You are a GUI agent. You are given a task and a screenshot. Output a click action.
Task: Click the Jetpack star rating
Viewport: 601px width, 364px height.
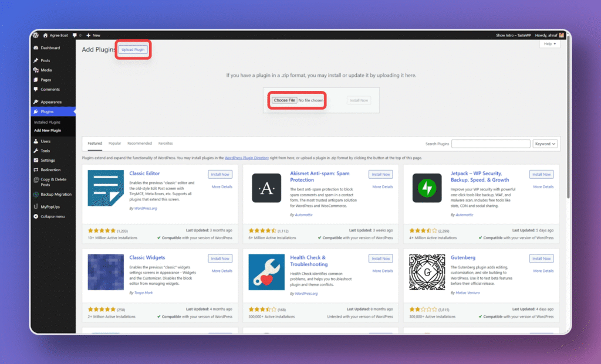coord(423,230)
